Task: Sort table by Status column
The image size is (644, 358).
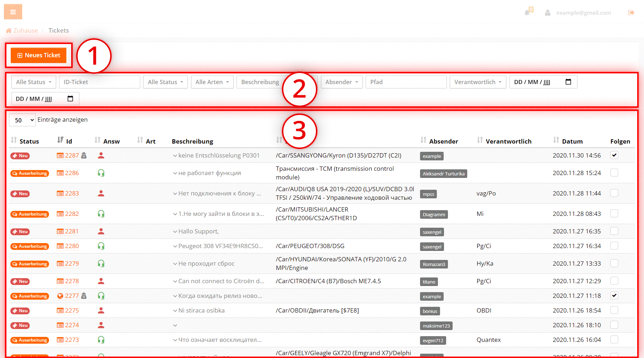Action: pos(25,141)
